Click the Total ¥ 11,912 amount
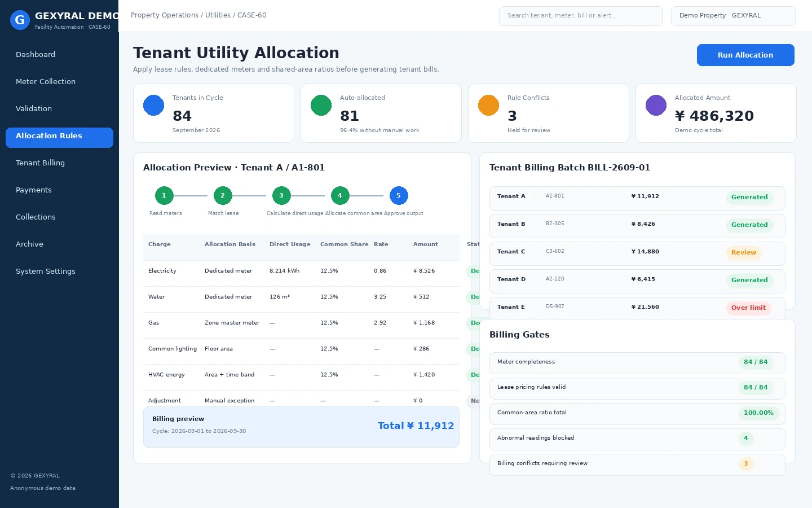 (x=416, y=426)
